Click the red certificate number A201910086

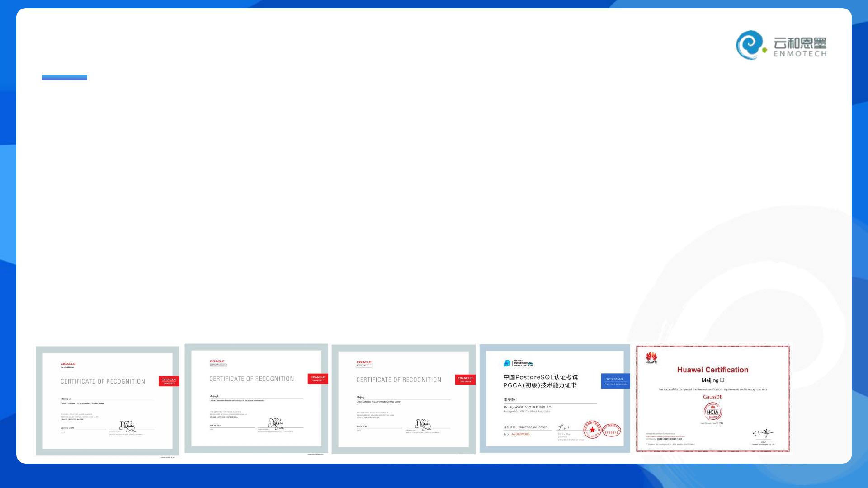coord(520,434)
